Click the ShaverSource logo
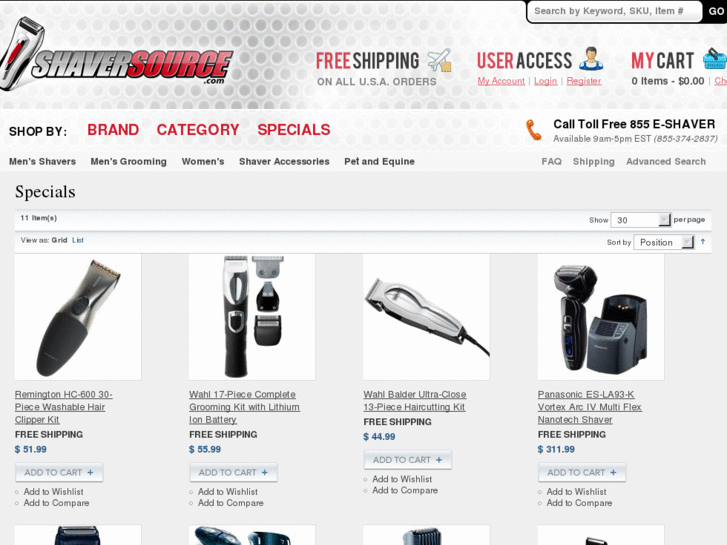The height and width of the screenshot is (545, 727). [116, 54]
